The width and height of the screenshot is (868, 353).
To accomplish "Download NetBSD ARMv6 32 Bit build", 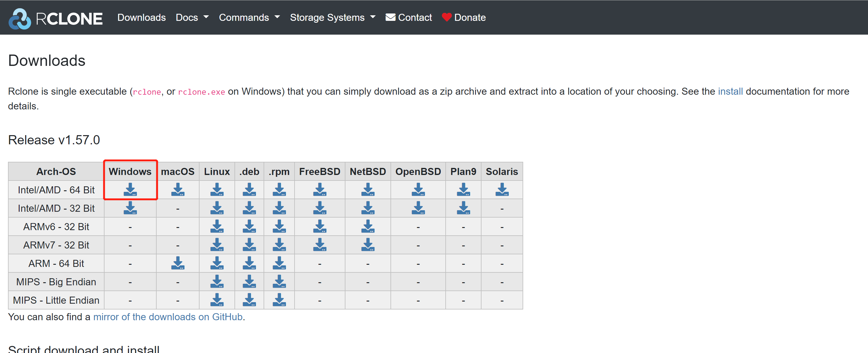I will pos(367,226).
